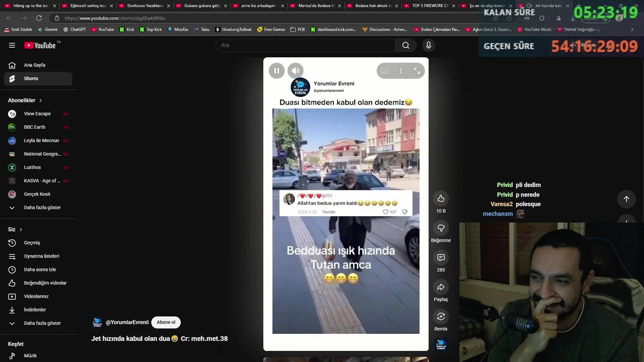Expand the Siz section

tap(15, 229)
